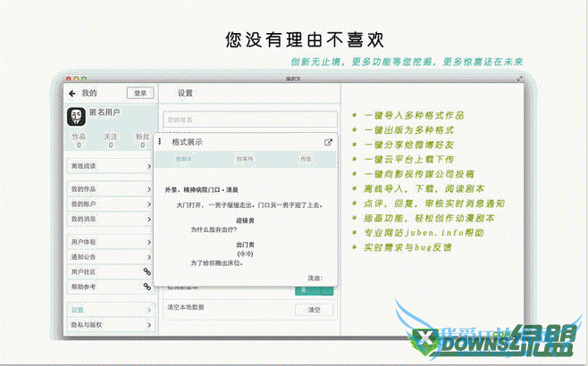Open the 帮助参考 help reference row
This screenshot has height=366, width=588.
[x=111, y=287]
